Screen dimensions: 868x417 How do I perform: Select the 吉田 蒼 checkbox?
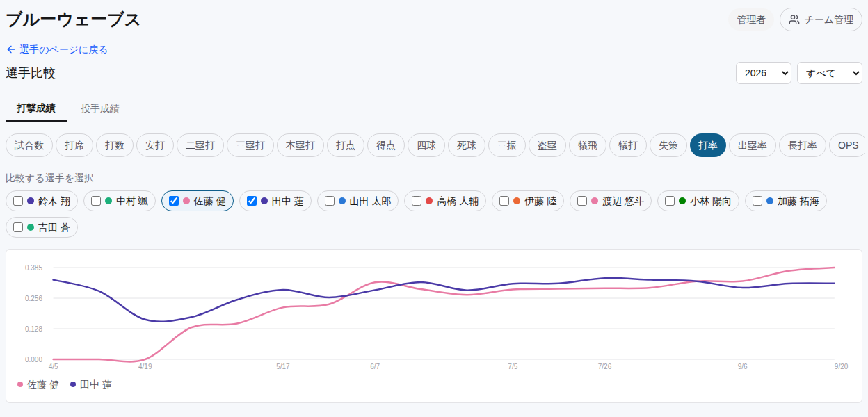pyautogui.click(x=18, y=227)
